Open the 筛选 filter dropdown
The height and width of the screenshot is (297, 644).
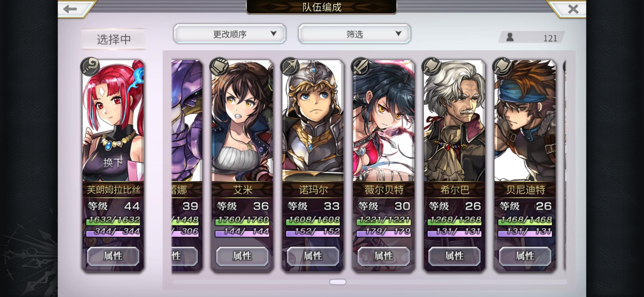pos(354,34)
